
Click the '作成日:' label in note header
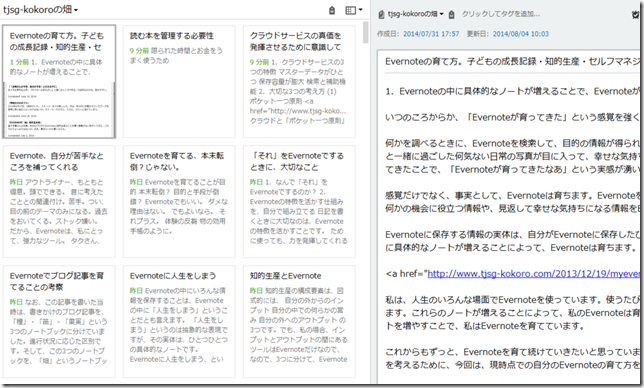[x=388, y=34]
